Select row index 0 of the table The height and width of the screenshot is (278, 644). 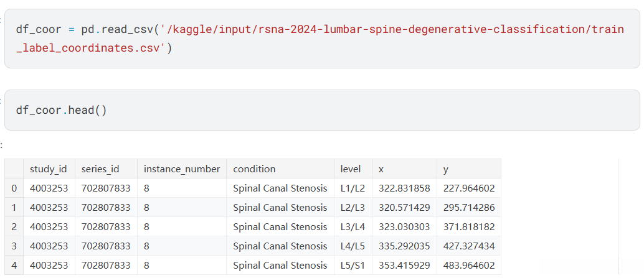click(x=14, y=188)
